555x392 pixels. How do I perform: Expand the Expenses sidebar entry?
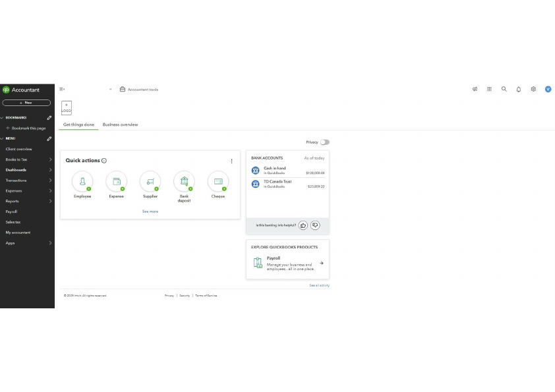(26, 190)
